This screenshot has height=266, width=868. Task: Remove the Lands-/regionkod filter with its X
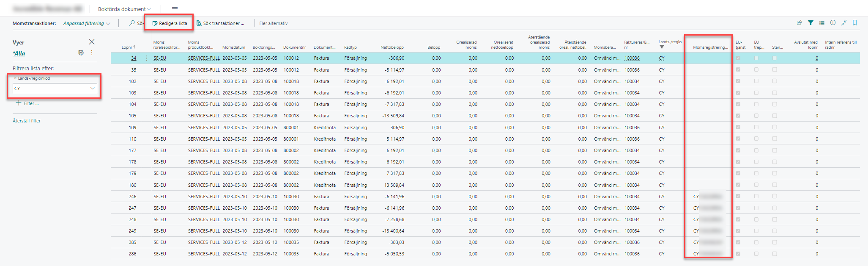pyautogui.click(x=15, y=78)
